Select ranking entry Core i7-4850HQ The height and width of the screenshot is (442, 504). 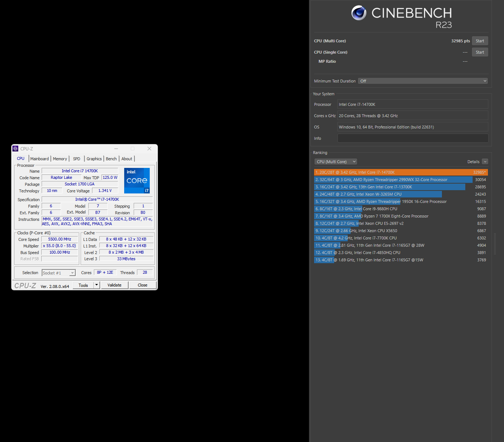point(401,253)
